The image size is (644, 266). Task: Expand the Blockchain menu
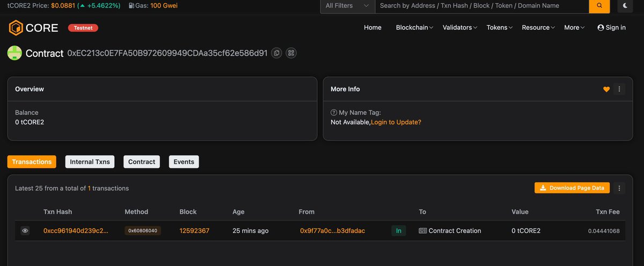pos(415,27)
